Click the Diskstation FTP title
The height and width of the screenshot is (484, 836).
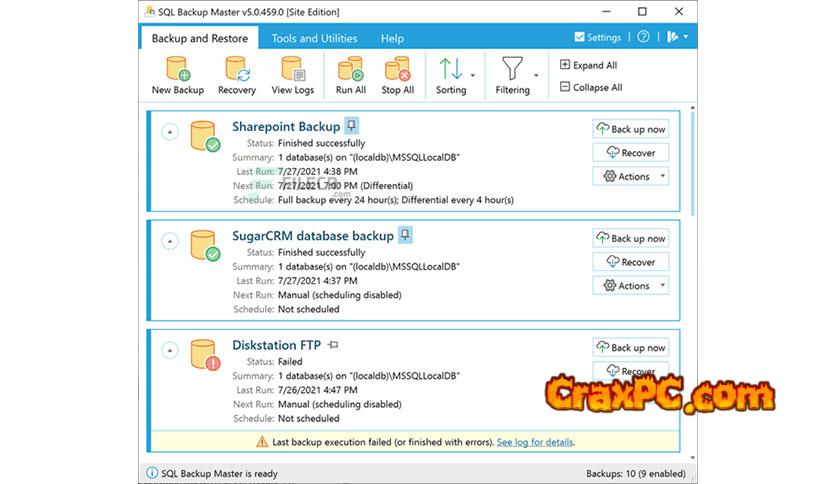click(x=277, y=345)
